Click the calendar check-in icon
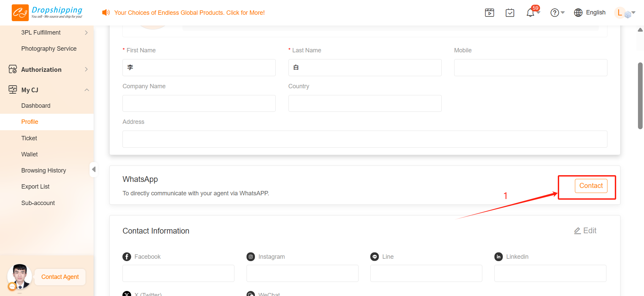 510,13
